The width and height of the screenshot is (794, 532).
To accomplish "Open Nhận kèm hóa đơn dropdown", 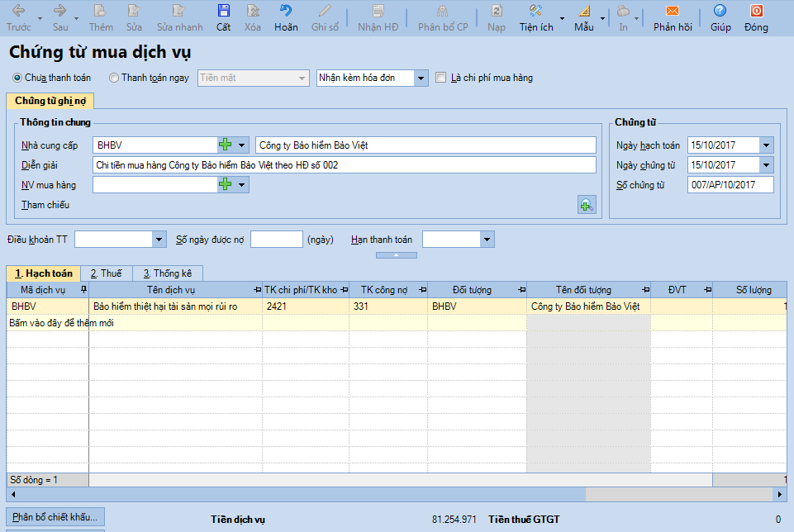I will tap(421, 78).
